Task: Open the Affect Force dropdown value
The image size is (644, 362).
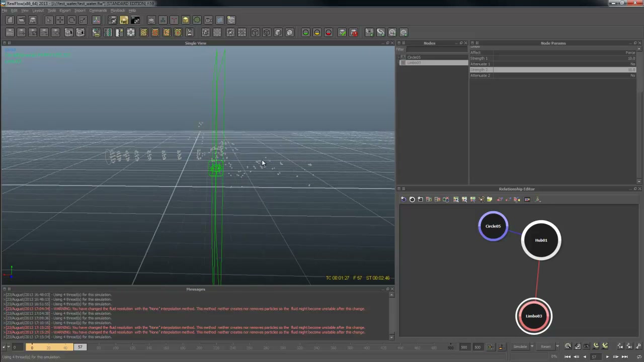Action: click(630, 53)
